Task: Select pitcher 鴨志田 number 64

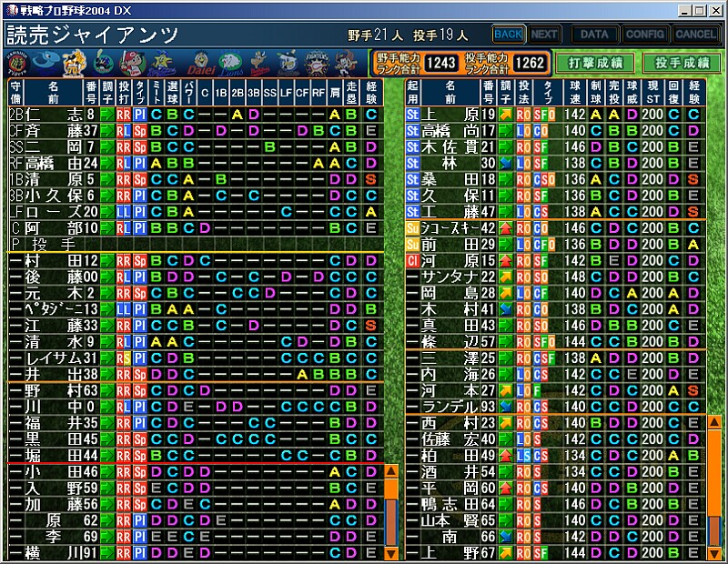Action: (x=555, y=505)
